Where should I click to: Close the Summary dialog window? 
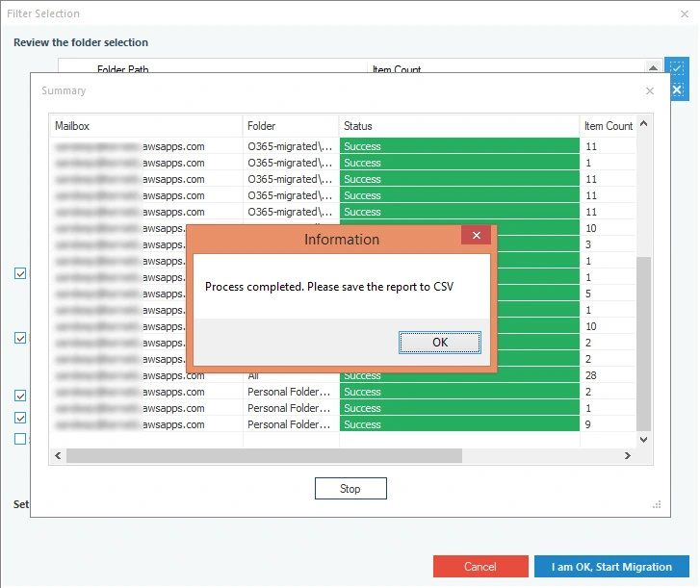click(x=650, y=91)
